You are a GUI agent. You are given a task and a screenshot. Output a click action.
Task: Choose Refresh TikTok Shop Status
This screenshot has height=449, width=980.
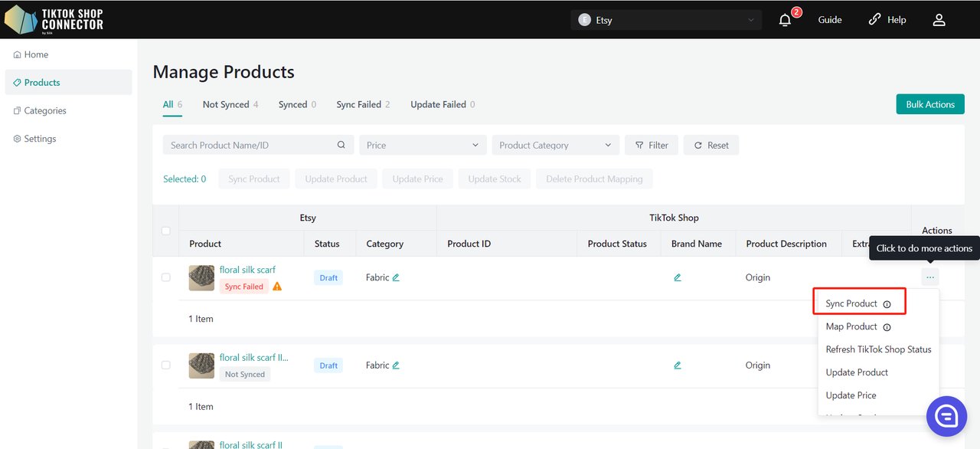(x=878, y=349)
